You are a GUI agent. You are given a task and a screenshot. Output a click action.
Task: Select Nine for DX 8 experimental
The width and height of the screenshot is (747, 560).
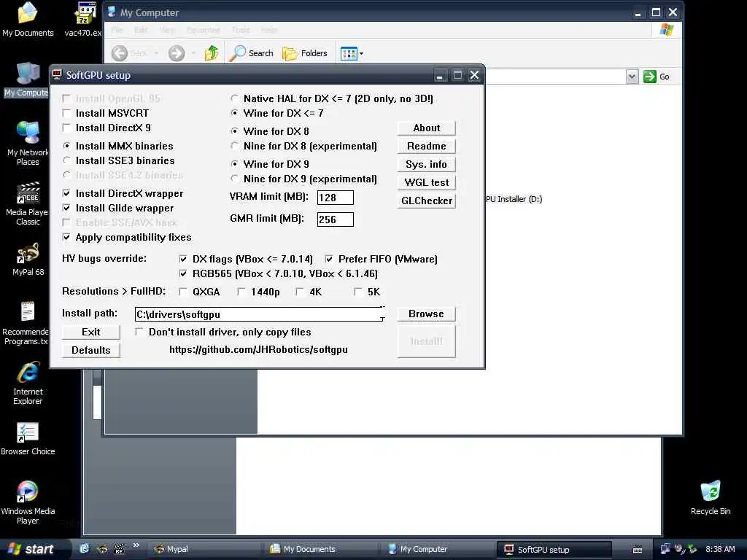(x=234, y=146)
